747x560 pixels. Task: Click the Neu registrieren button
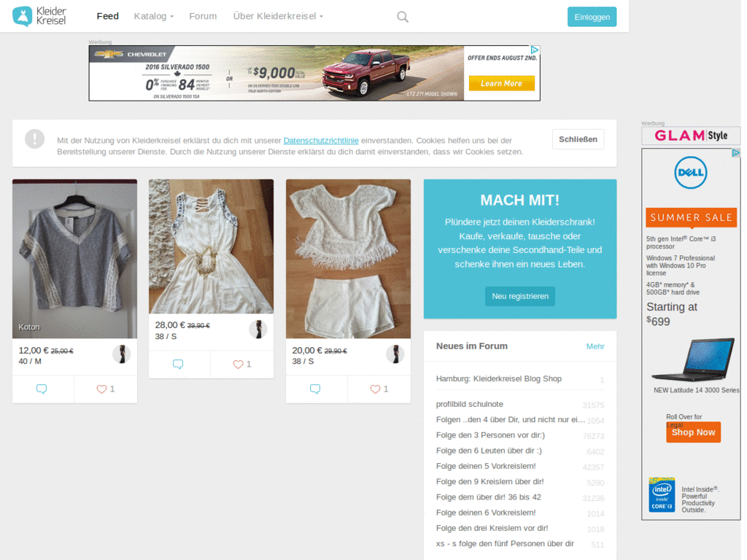(x=519, y=296)
